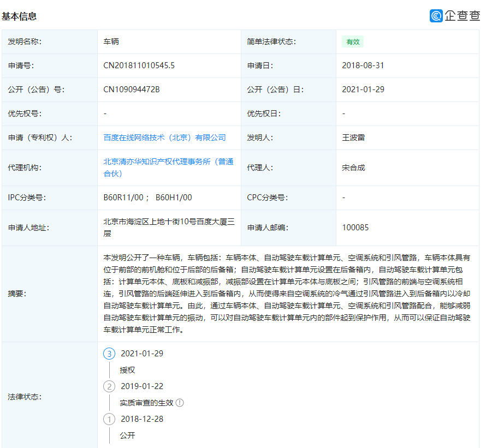486x448 pixels.
Task: Click the applicant address 北京市海淀区上地十街10号
Action: [x=169, y=228]
